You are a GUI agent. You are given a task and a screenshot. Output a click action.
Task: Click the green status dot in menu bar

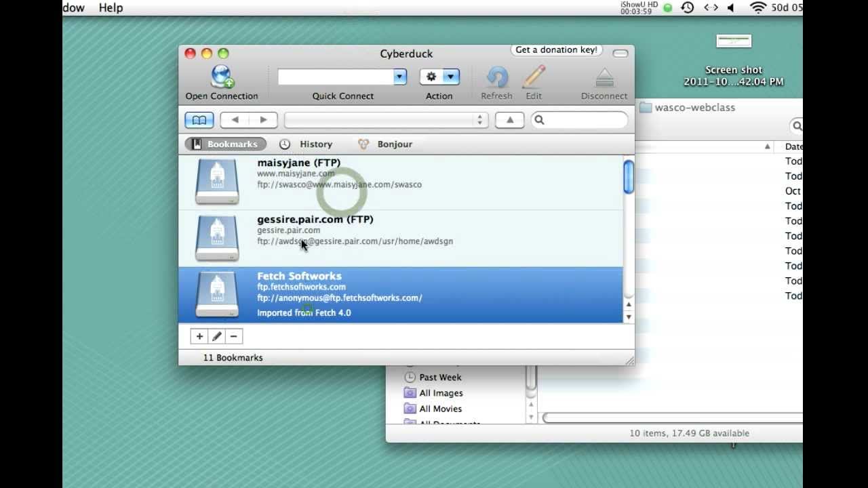(668, 7)
